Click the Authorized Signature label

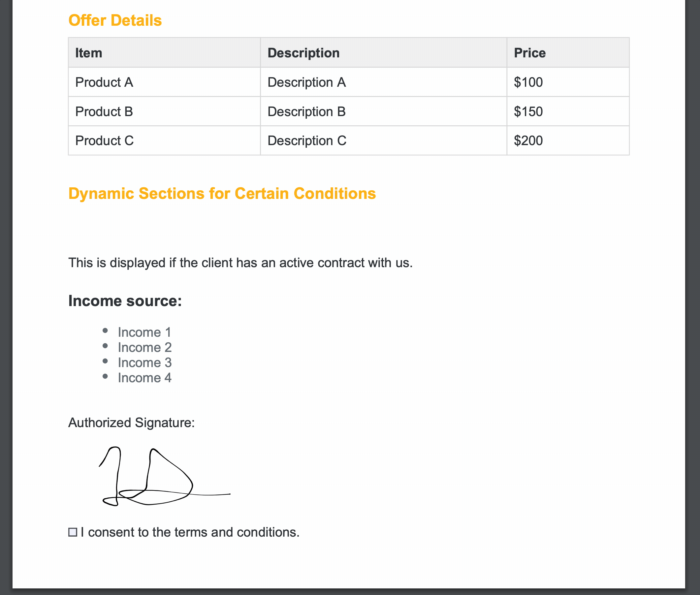click(132, 423)
